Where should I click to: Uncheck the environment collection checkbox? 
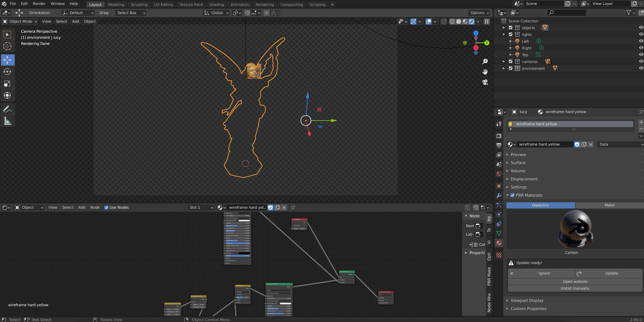coord(511,68)
